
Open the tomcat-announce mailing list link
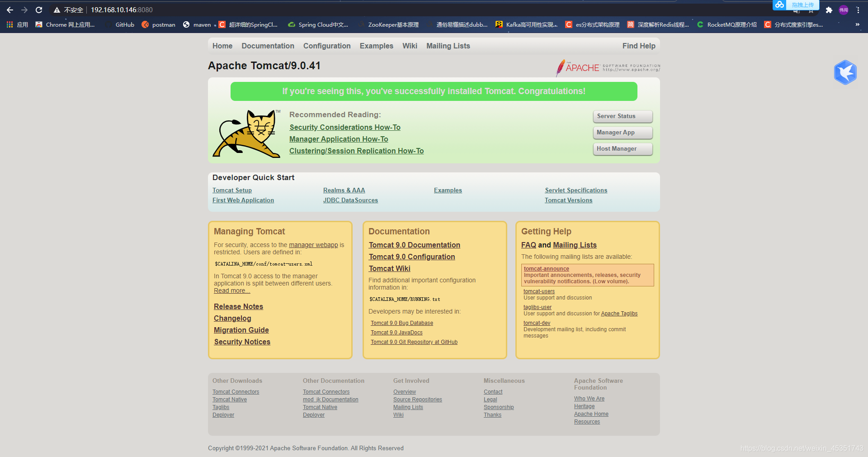547,269
